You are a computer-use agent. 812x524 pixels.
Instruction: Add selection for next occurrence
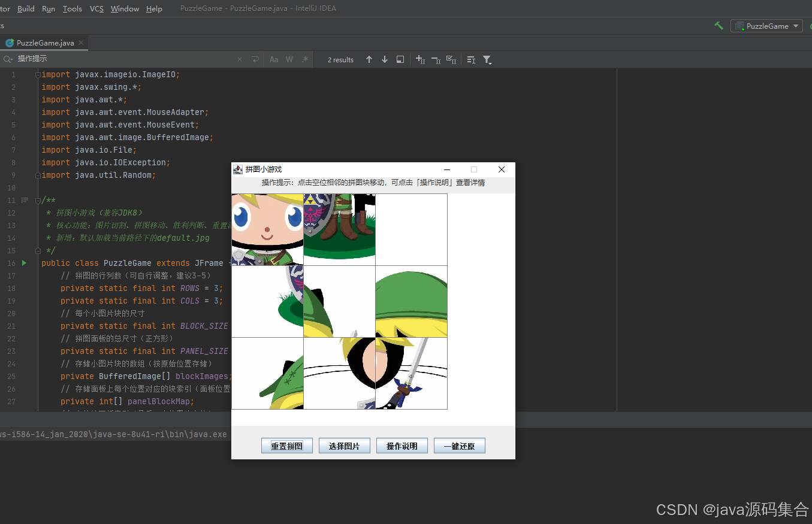(420, 59)
